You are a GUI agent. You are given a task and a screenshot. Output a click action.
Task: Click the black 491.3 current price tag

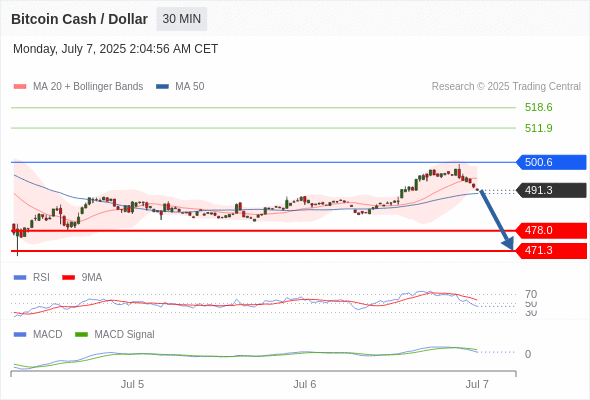(x=551, y=190)
